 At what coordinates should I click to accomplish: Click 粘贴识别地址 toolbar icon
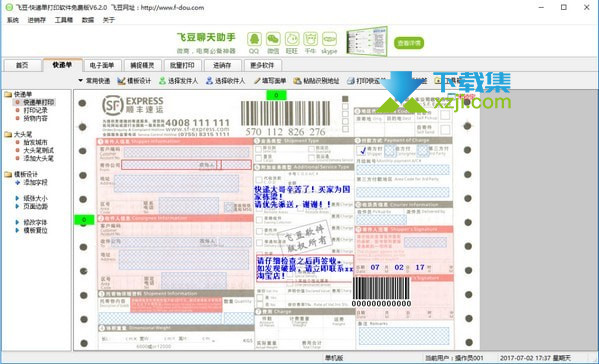point(297,81)
